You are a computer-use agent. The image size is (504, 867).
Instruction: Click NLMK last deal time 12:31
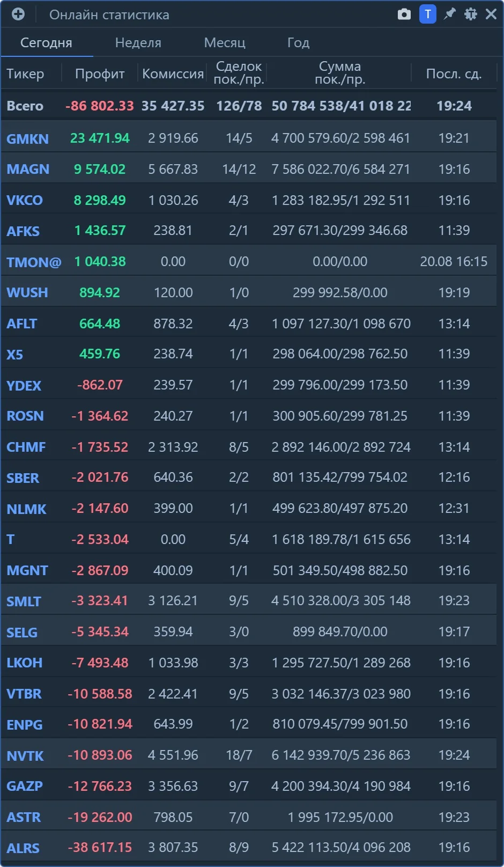click(x=454, y=508)
